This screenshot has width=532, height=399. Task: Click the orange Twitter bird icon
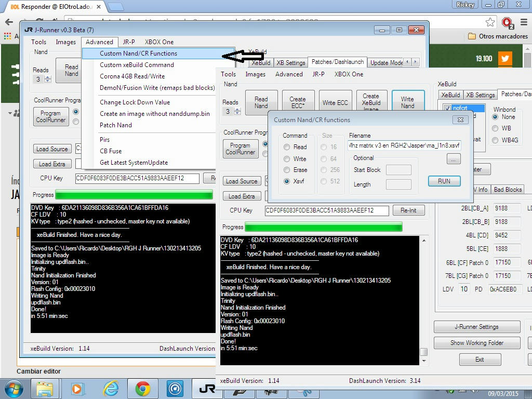click(x=505, y=58)
